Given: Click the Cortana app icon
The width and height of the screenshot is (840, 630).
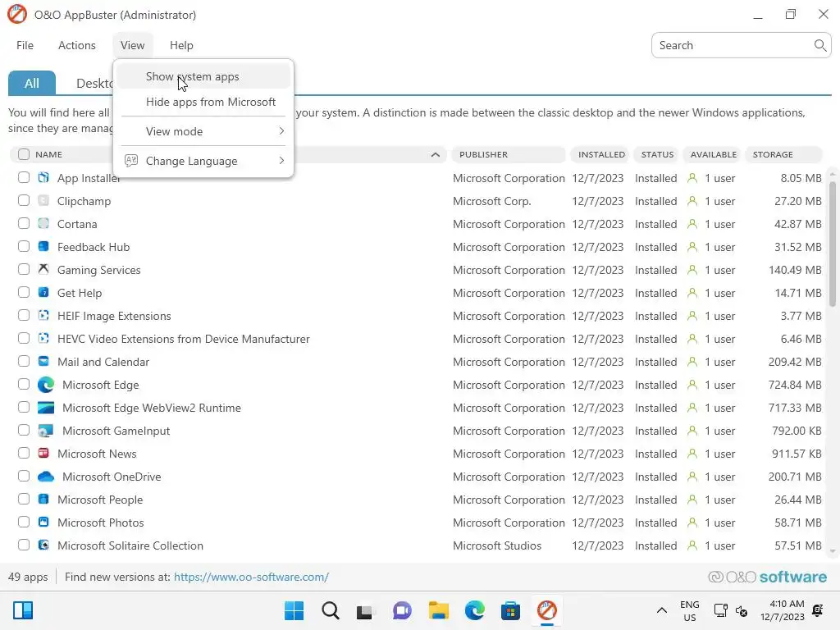Looking at the screenshot, I should click(x=43, y=223).
